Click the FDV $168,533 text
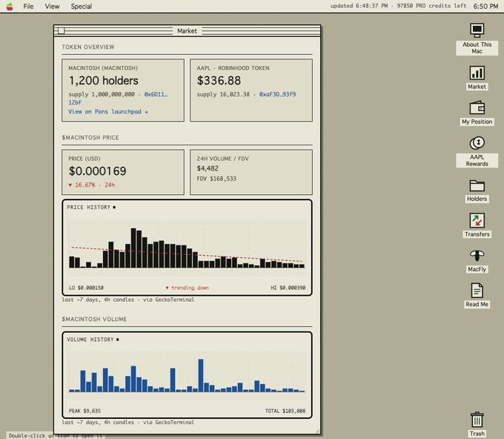The image size is (504, 439). coord(216,179)
